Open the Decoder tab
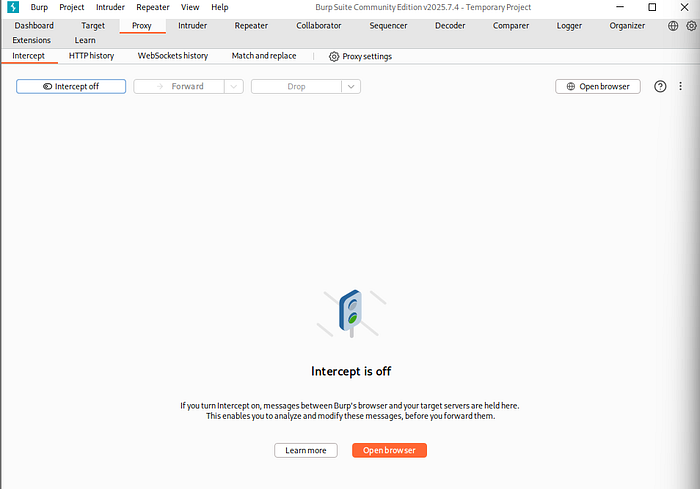Screen dimensions: 700x489 coord(450,25)
